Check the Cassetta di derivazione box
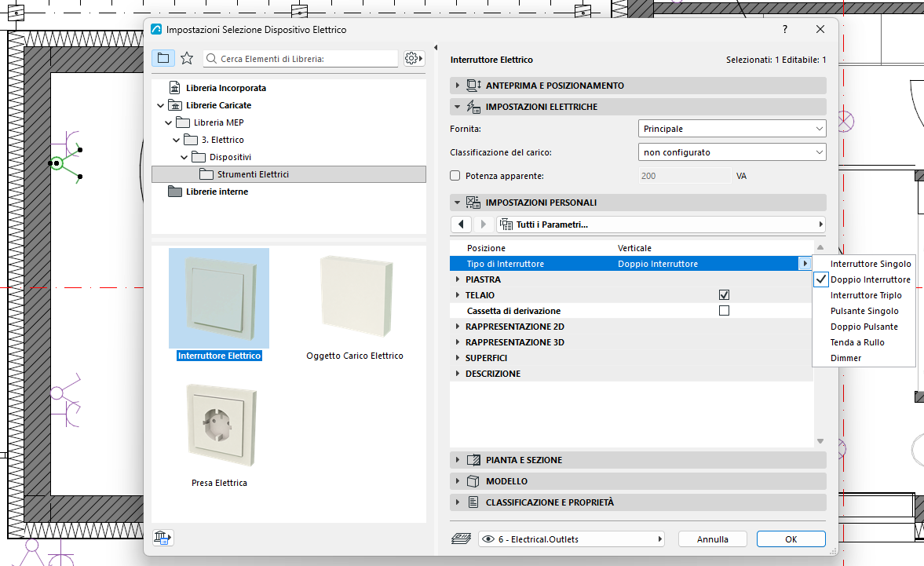This screenshot has width=924, height=566. coord(725,310)
